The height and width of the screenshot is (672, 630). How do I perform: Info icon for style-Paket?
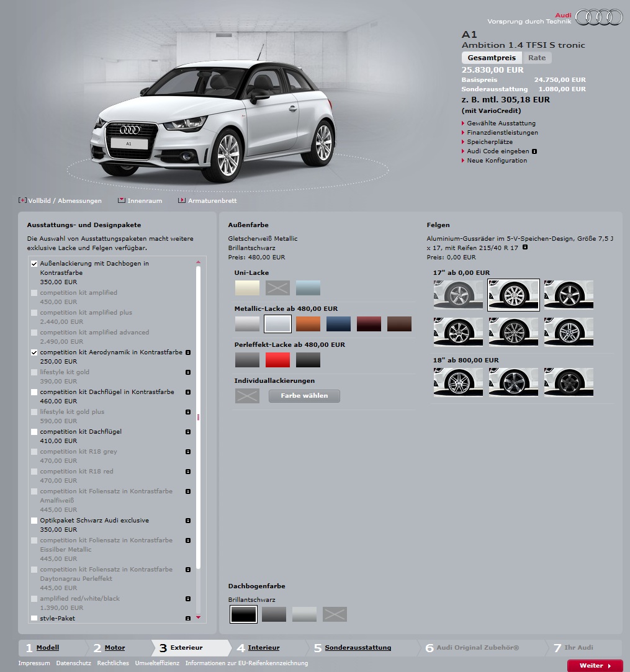pos(187,619)
